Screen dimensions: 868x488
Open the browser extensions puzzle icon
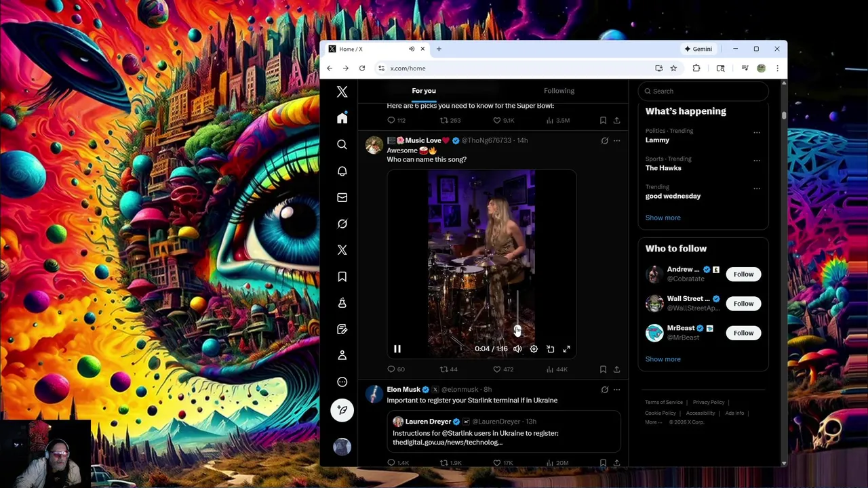[x=696, y=68]
